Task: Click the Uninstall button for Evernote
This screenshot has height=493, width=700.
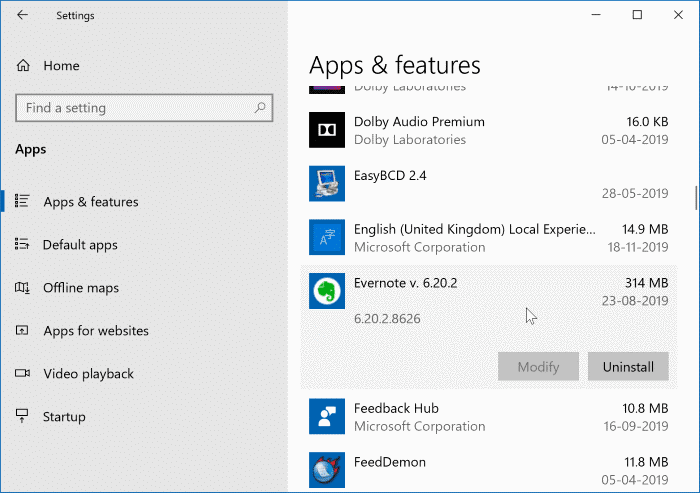Action: [x=628, y=367]
